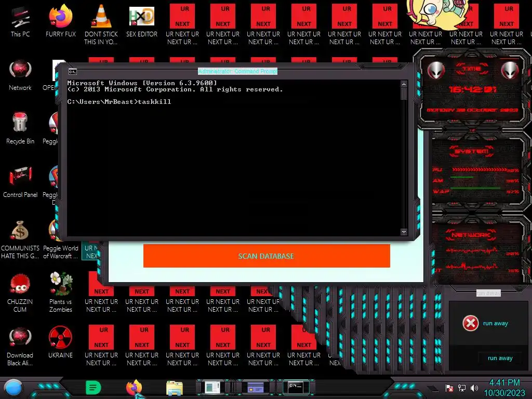The height and width of the screenshot is (399, 532).
Task: Click the 16:42 digital time readout
Action: (x=473, y=89)
